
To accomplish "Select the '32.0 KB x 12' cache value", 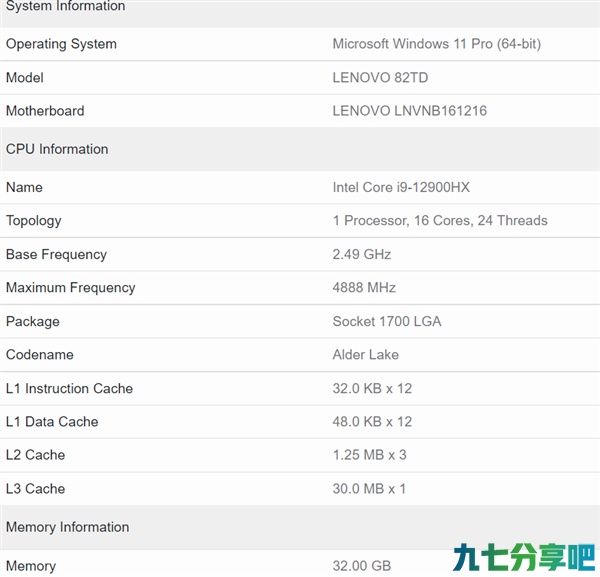I will tap(372, 389).
